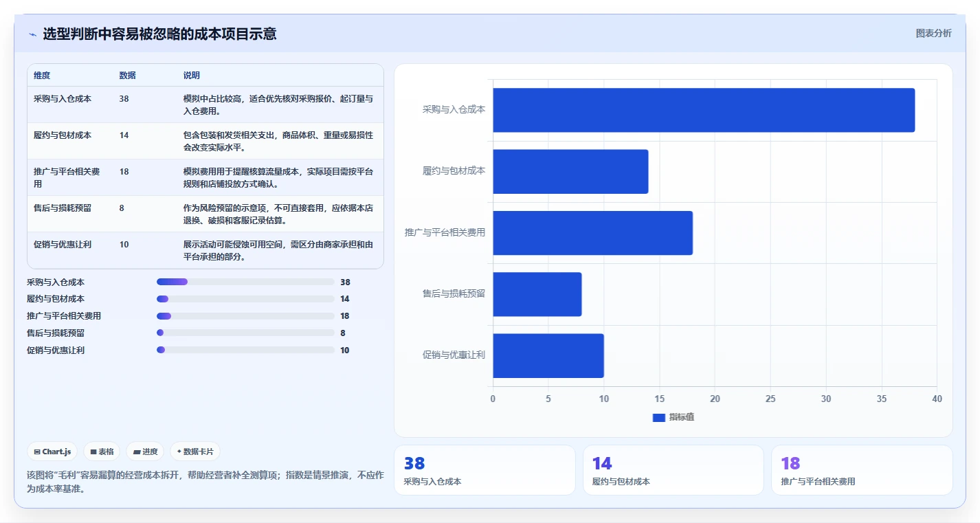980x523 pixels.
Task: Click the 售后与损耗预留 progress bar
Action: click(x=245, y=333)
